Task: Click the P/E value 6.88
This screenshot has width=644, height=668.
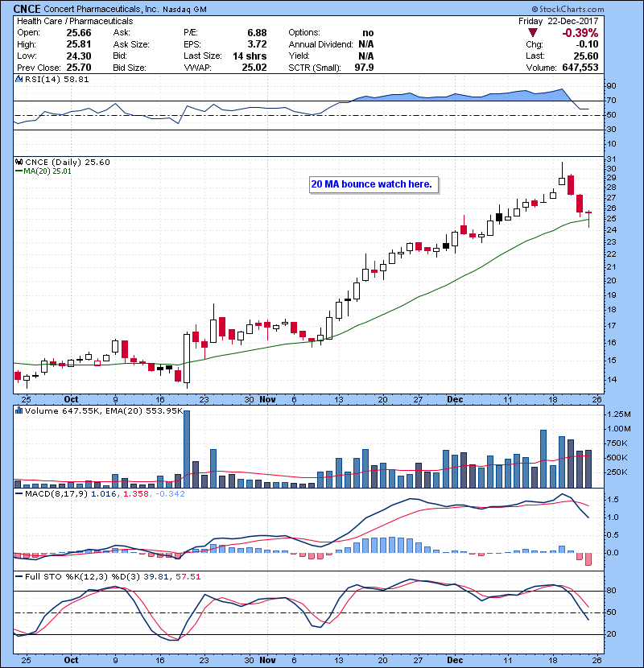Action: tap(257, 33)
